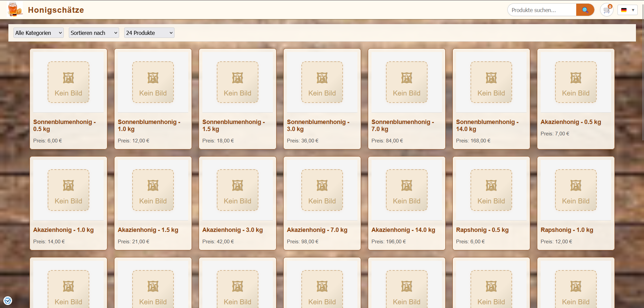Open the Sortieren nach dropdown

click(94, 33)
